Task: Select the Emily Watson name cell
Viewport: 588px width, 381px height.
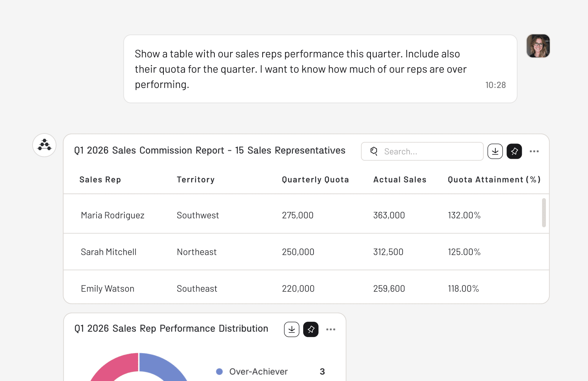Action: tap(108, 289)
